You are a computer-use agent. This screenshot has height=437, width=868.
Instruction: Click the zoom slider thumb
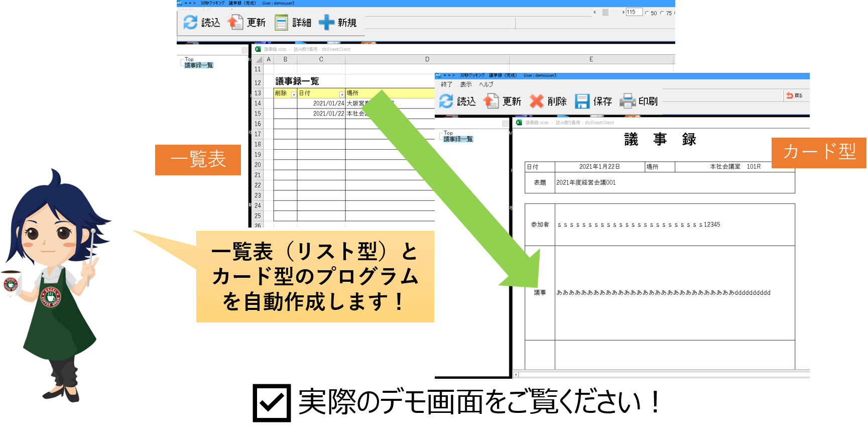(605, 12)
